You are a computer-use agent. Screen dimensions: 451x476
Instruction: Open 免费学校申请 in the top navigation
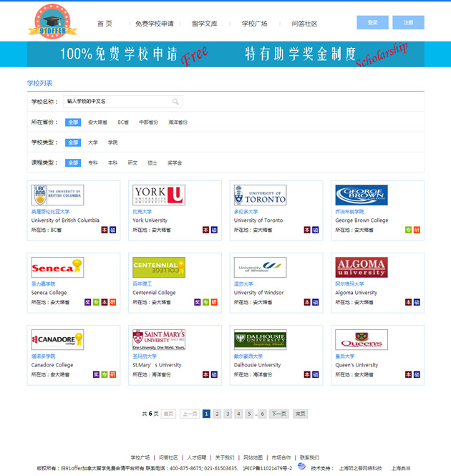point(155,24)
